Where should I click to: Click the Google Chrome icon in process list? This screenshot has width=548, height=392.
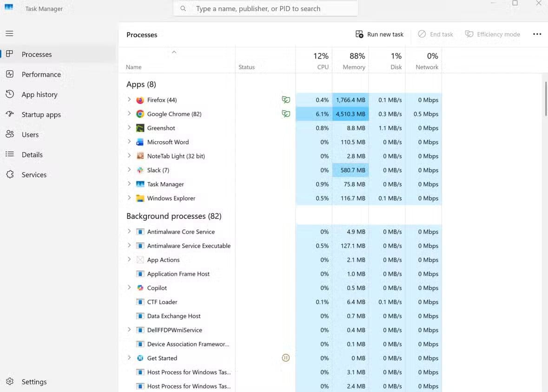140,114
